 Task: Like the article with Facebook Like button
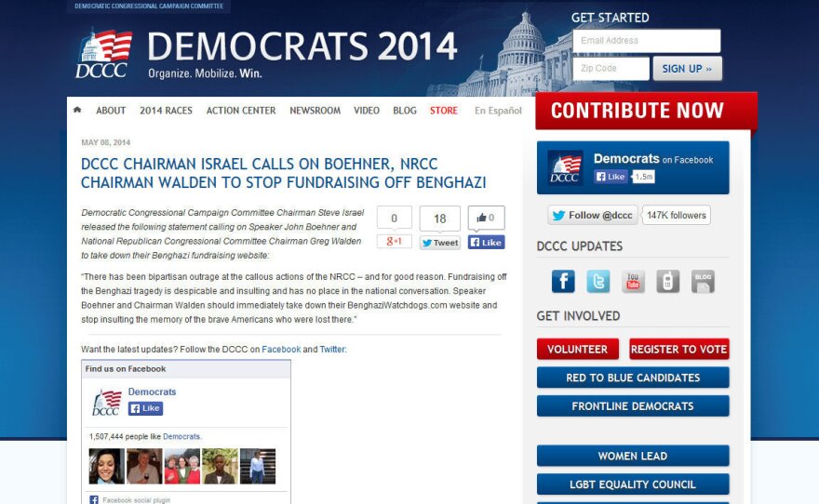486,243
